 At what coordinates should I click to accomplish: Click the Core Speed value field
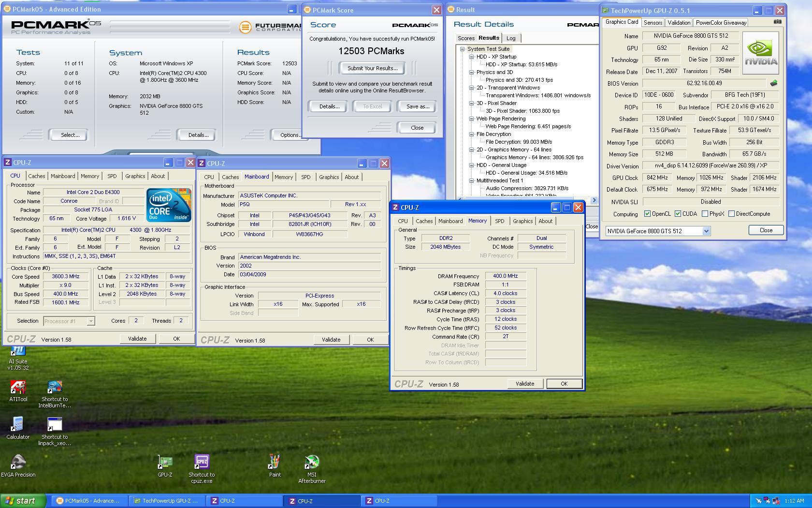point(66,276)
